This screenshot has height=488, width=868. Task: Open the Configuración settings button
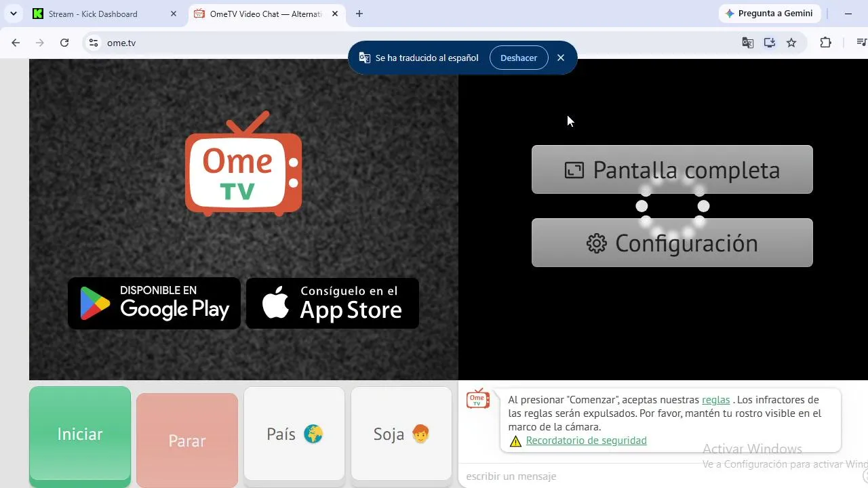pos(672,243)
